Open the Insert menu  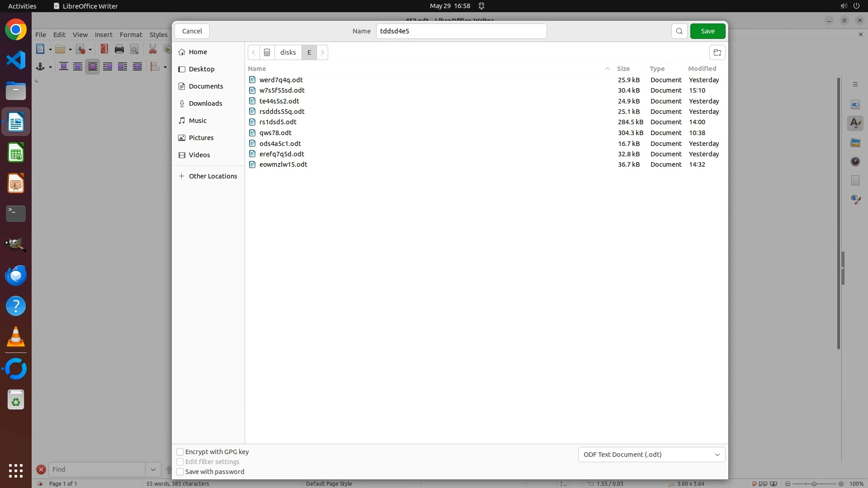tap(104, 35)
